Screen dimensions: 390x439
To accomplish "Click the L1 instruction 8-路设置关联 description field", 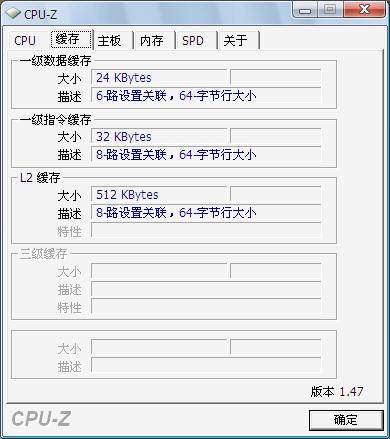I will pos(206,155).
